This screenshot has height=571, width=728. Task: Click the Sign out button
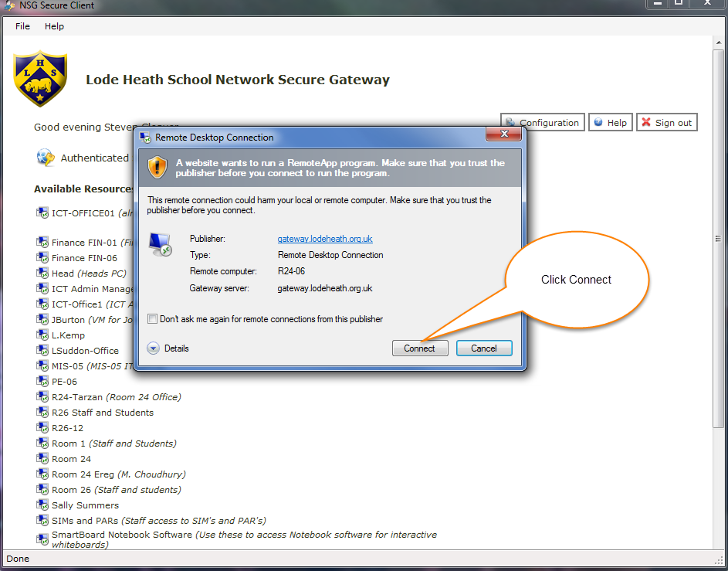[666, 123]
